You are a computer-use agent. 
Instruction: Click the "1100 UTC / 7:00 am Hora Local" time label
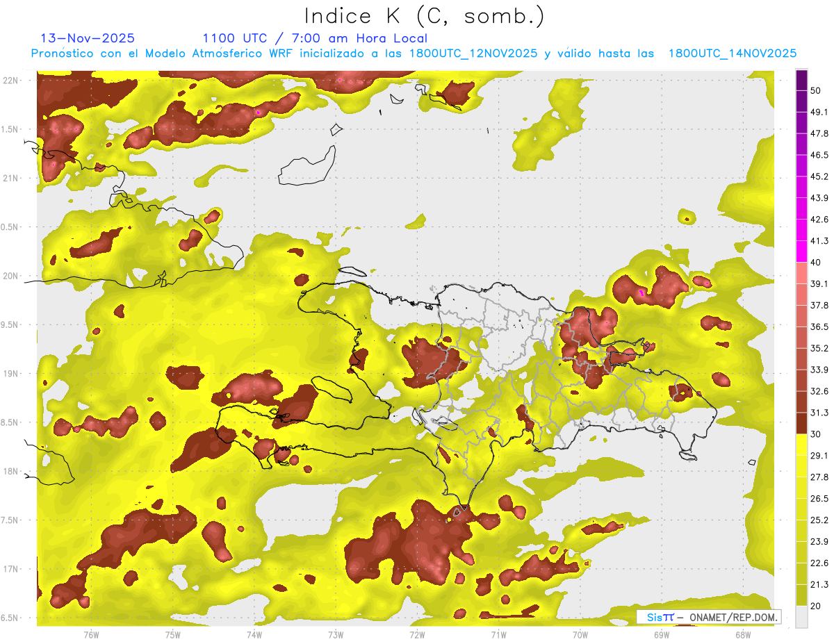click(x=315, y=38)
